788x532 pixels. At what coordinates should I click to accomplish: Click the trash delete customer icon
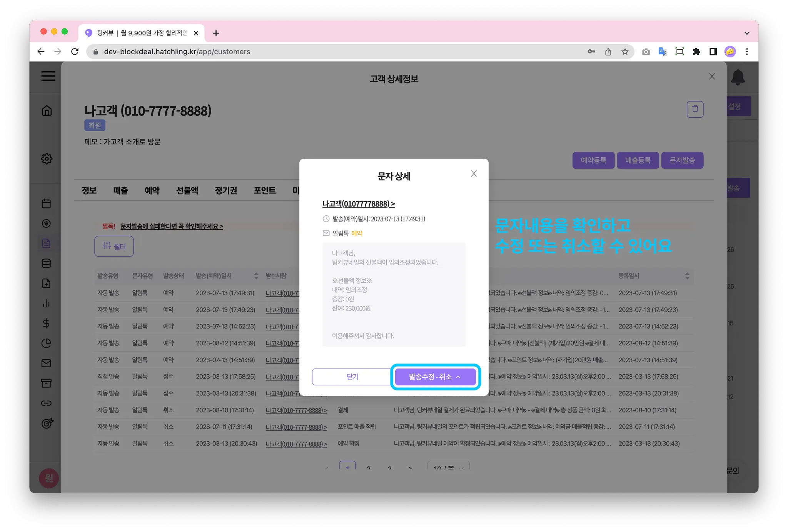click(695, 109)
